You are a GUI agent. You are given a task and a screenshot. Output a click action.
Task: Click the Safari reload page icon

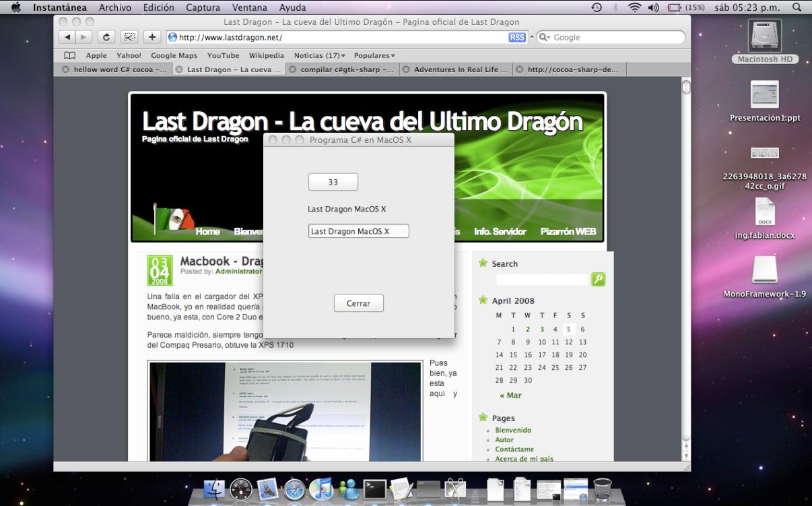(105, 38)
